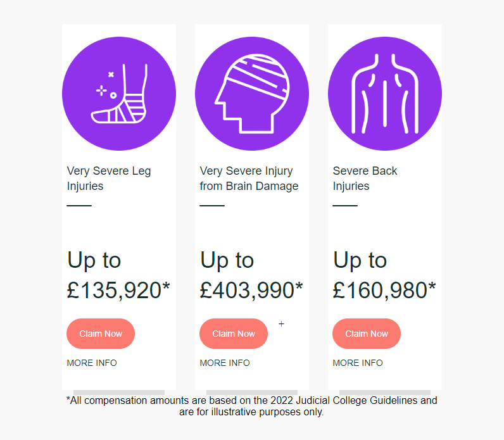
Task: Click the gray bar below back injuries card
Action: coord(385,393)
